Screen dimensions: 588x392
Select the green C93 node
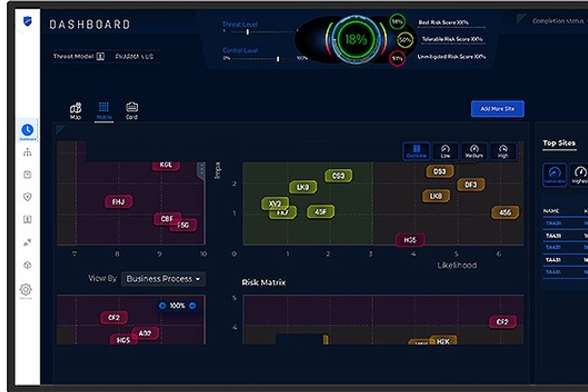(x=338, y=175)
